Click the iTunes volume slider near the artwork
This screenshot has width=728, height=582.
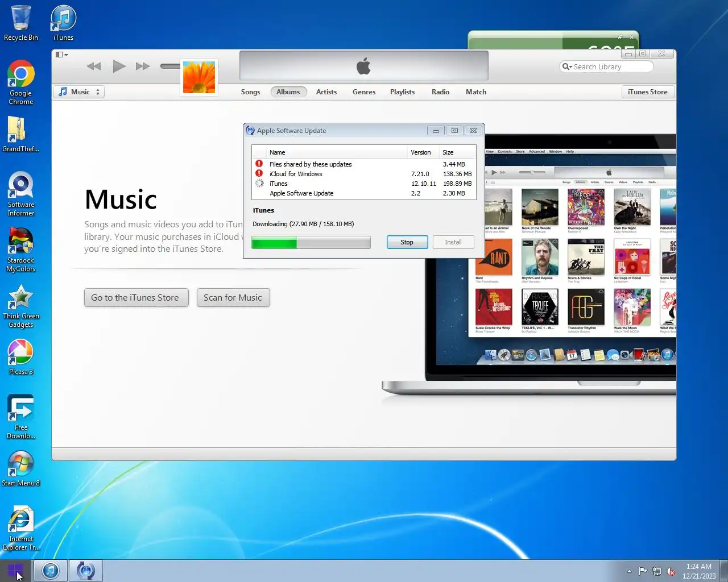(169, 66)
